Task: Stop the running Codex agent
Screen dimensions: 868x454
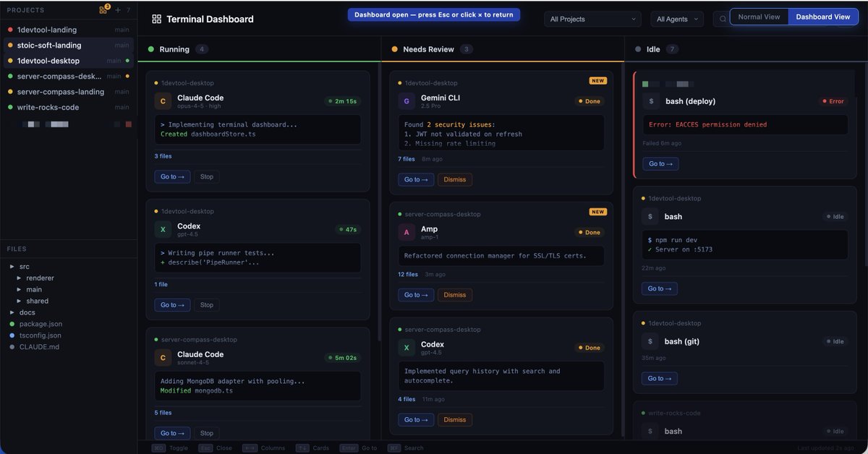Action: pos(207,305)
